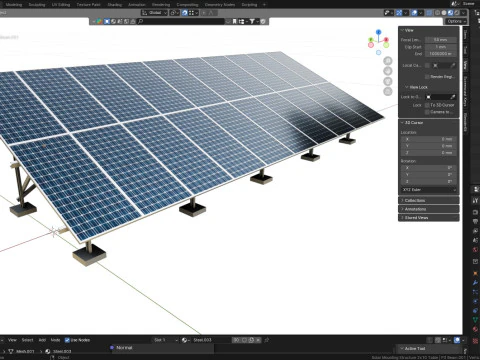The height and width of the screenshot is (360, 480).
Task: Open the node editor View menu
Action: tap(12, 340)
